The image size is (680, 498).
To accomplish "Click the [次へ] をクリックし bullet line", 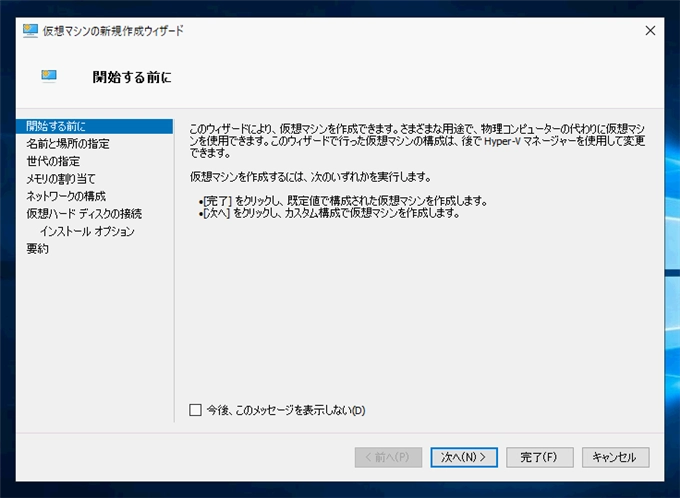I will point(329,213).
